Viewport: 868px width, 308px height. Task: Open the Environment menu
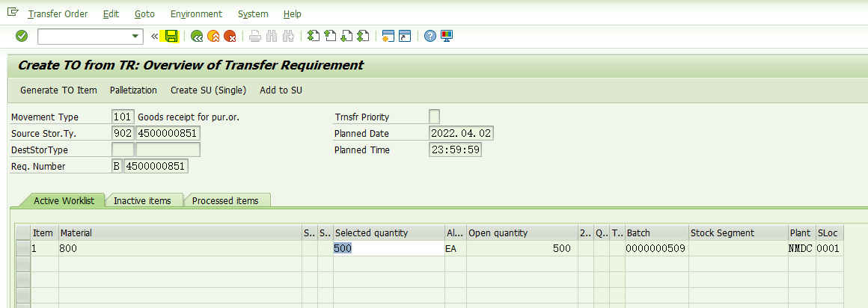(x=196, y=14)
